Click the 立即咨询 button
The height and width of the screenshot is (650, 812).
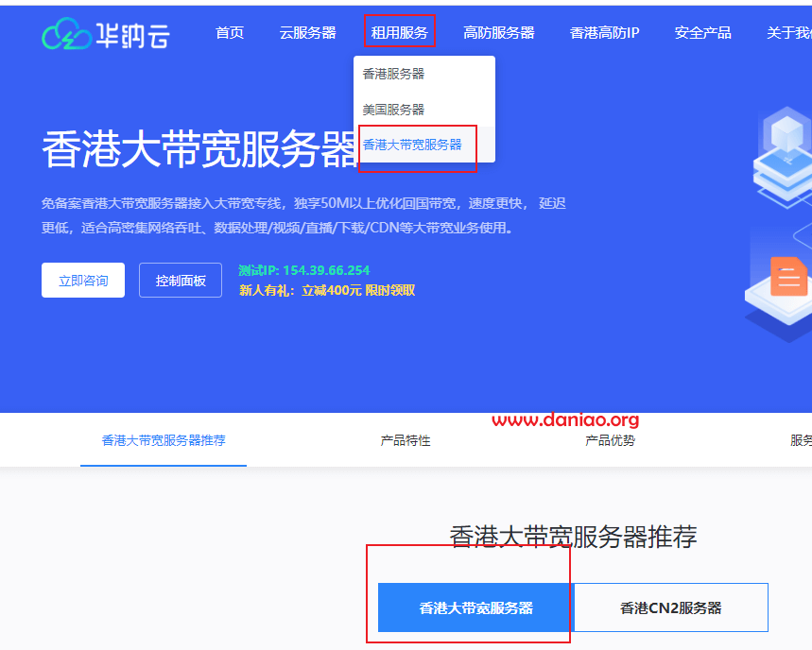point(83,280)
